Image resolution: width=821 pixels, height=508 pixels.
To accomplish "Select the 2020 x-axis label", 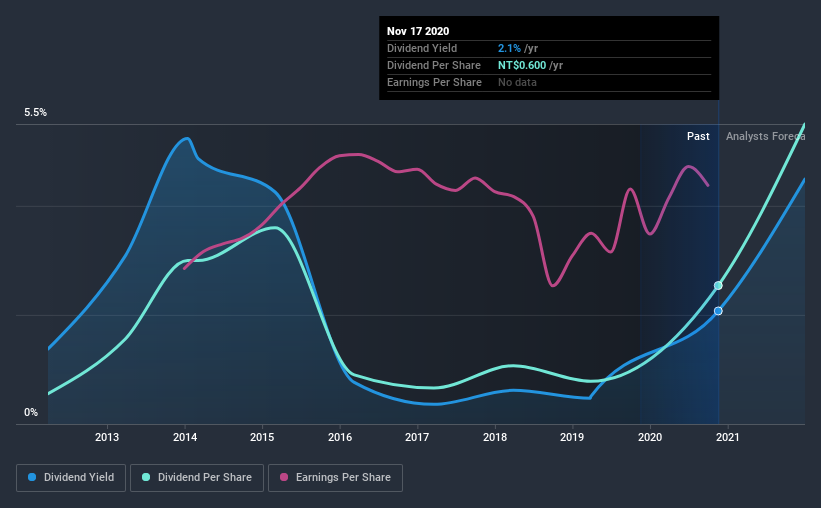I will pos(650,437).
